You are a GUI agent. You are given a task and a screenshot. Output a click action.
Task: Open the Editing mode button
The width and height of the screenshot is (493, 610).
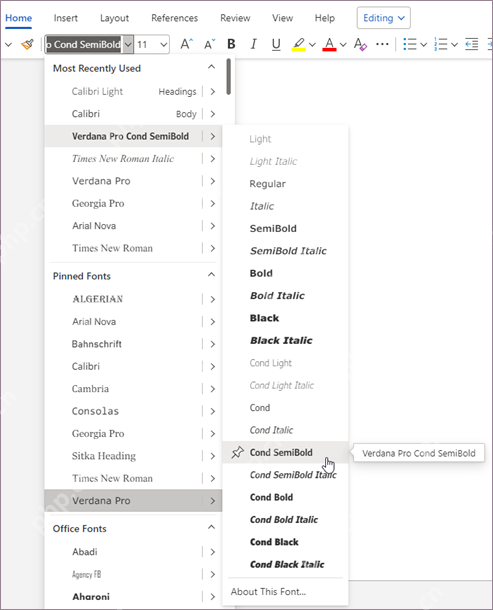(x=384, y=18)
